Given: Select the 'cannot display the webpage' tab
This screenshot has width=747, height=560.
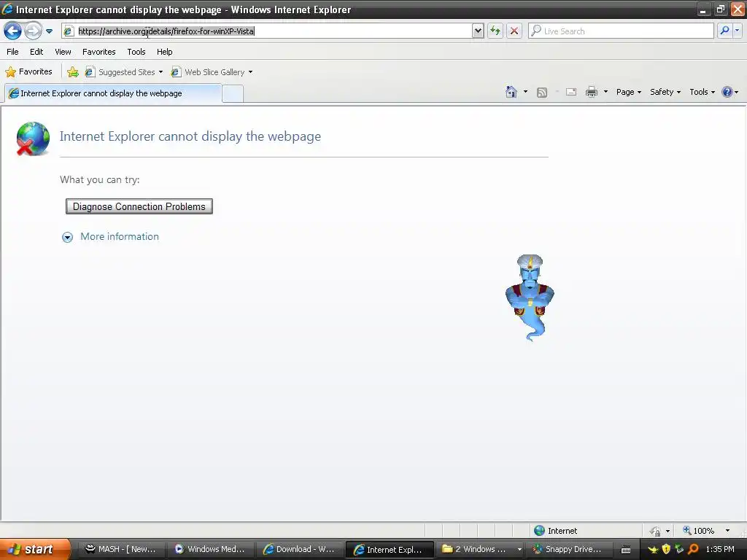Looking at the screenshot, I should pyautogui.click(x=113, y=93).
